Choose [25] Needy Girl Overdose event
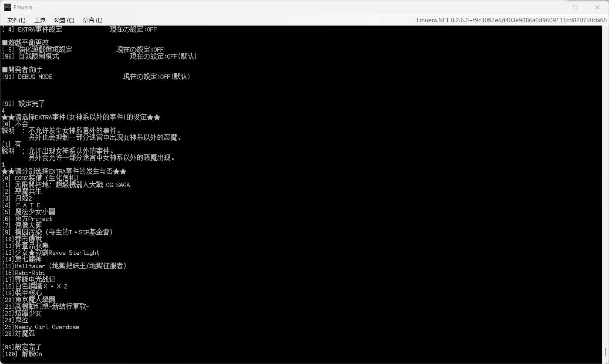Viewport: 609px width, 364px height. coord(41,327)
